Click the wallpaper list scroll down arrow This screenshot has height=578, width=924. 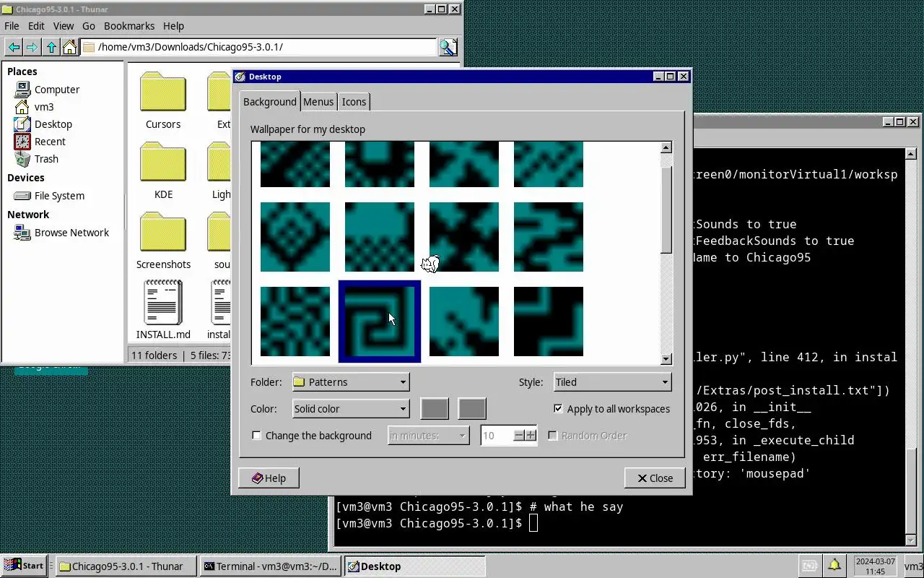pyautogui.click(x=666, y=359)
